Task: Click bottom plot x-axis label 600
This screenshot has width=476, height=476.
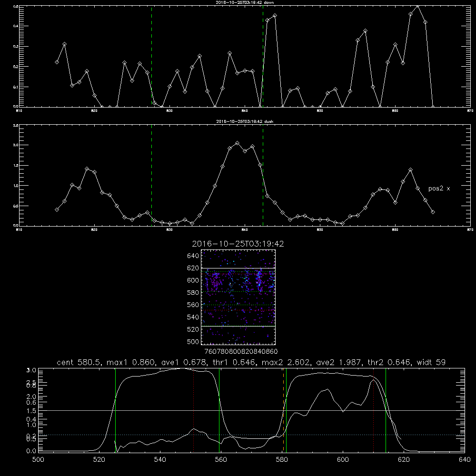Action: tap(343, 460)
